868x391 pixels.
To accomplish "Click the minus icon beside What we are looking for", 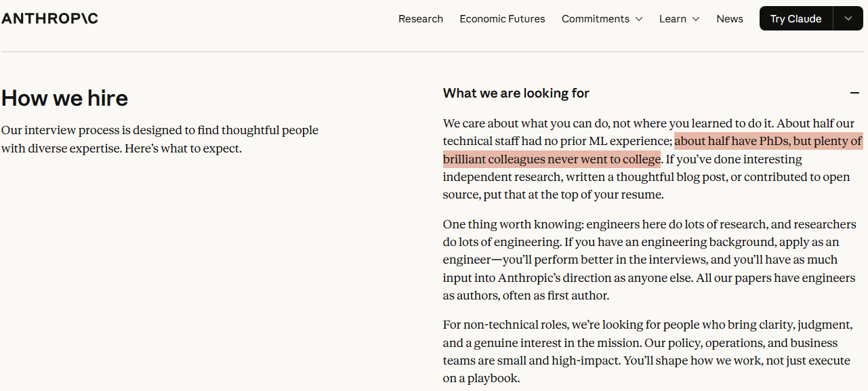I will pyautogui.click(x=854, y=93).
